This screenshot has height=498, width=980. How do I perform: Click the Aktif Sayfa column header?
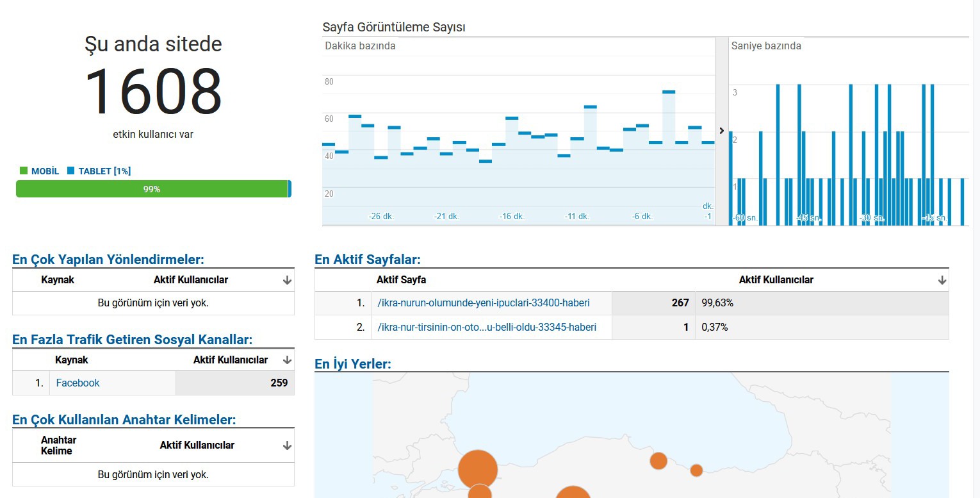click(401, 280)
